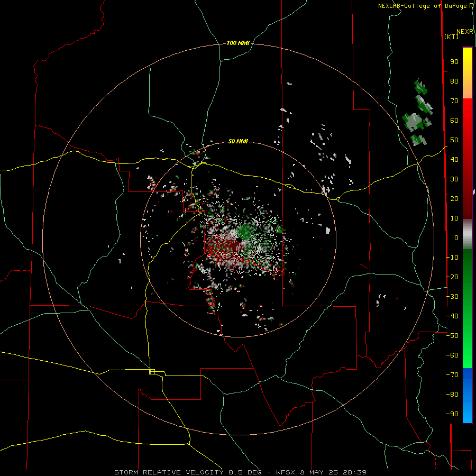
Task: Click the -60 value on velocity scale
Action: pos(452,355)
